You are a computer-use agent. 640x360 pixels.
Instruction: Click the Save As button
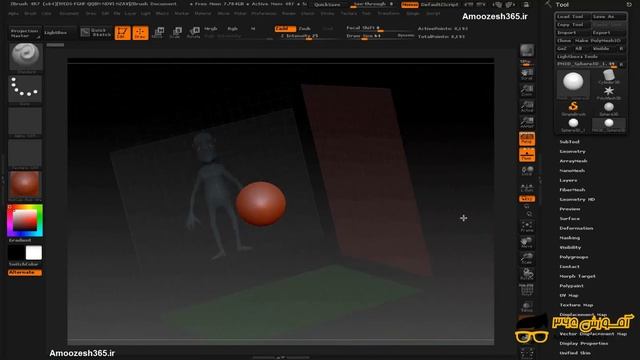609,17
